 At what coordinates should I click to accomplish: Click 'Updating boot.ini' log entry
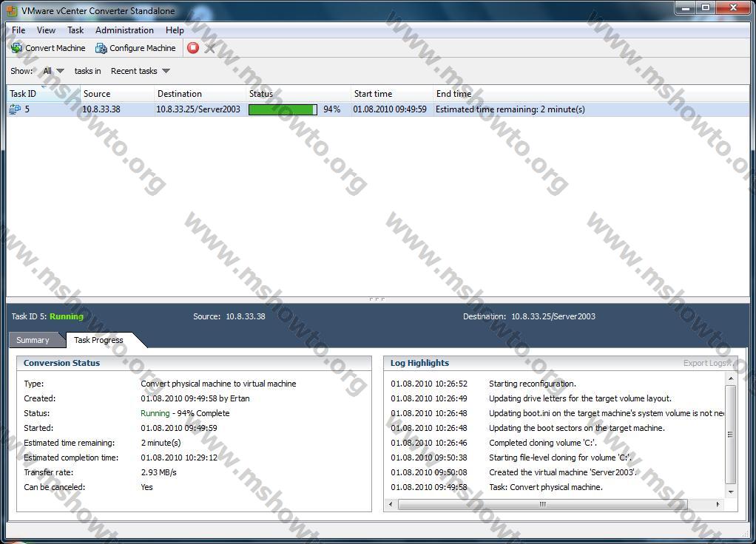tap(606, 413)
